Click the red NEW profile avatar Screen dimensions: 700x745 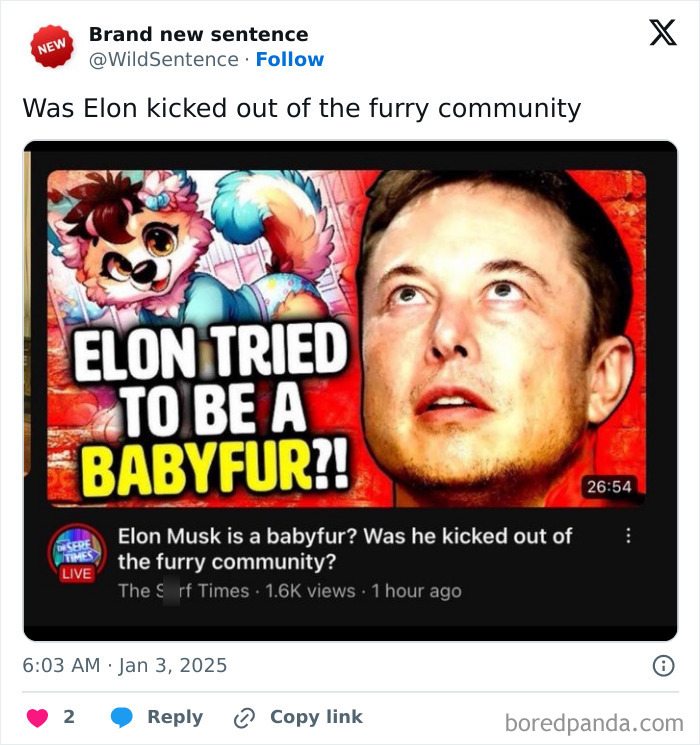coord(51,47)
